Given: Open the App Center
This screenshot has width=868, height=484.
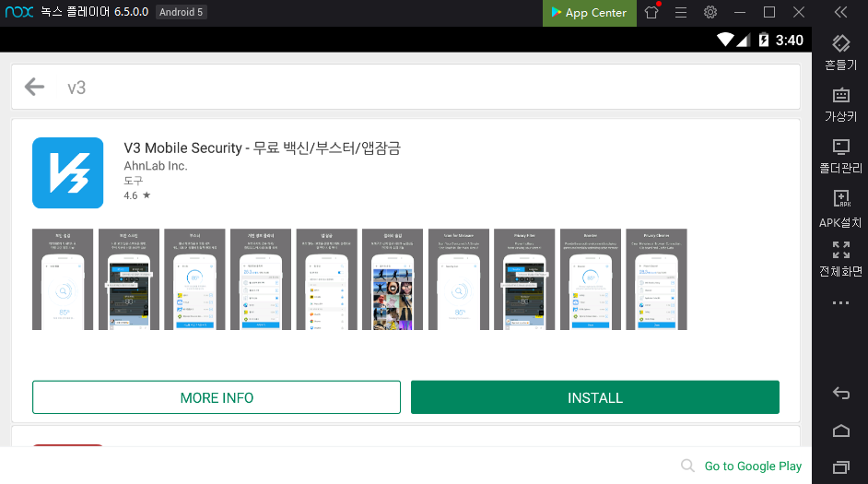Looking at the screenshot, I should 589,13.
